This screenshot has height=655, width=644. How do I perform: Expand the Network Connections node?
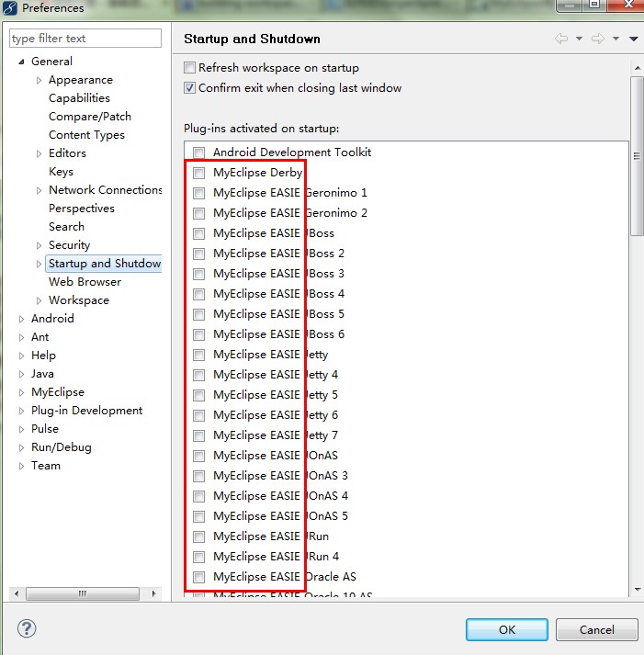click(x=39, y=190)
